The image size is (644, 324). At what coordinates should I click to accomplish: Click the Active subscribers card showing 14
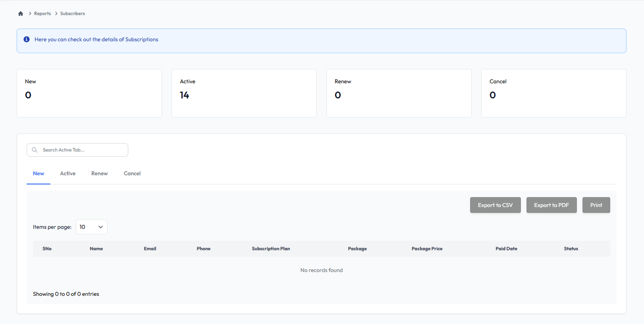coord(244,93)
